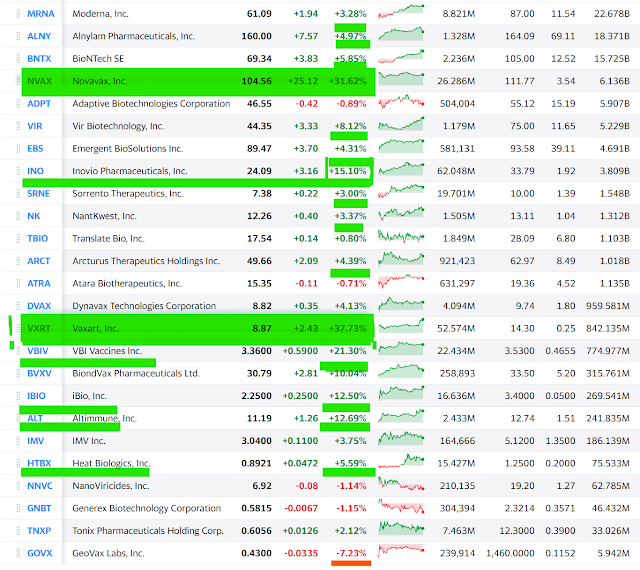This screenshot has width=640, height=570.
Task: Open the HTBX ticker link
Action: coord(39,463)
